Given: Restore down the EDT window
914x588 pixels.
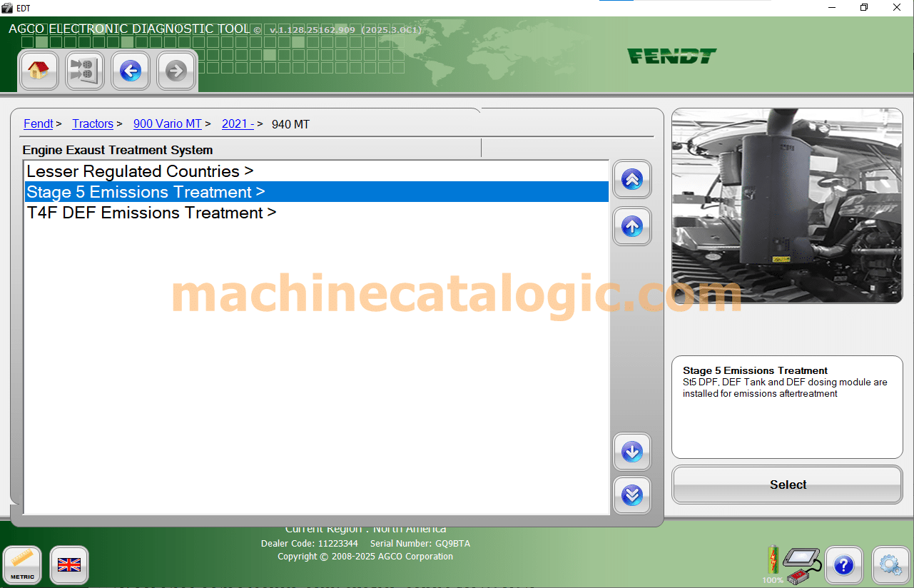Looking at the screenshot, I should (x=864, y=7).
